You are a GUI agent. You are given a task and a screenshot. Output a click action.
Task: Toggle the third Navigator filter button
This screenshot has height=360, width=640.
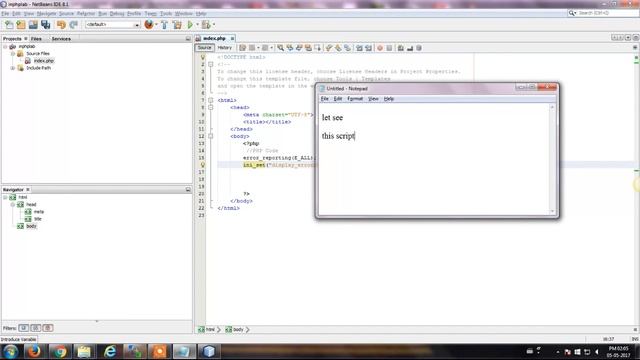click(x=48, y=328)
